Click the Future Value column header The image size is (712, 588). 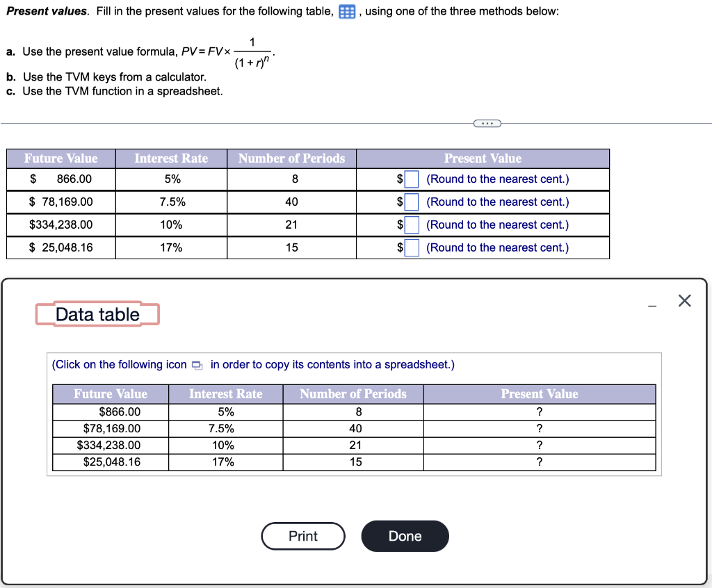(x=60, y=158)
